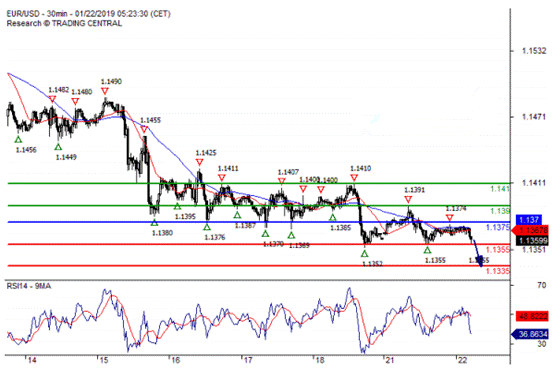554x370 pixels.
Task: Click the red 1.13678 price tag
Action: pos(531,230)
